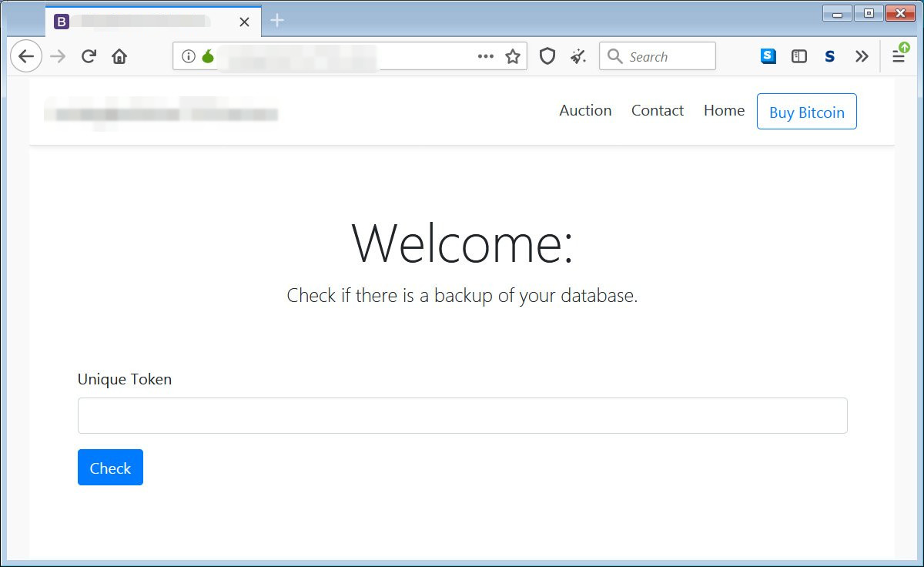The height and width of the screenshot is (567, 924).
Task: Open the shield security level icon
Action: [547, 56]
